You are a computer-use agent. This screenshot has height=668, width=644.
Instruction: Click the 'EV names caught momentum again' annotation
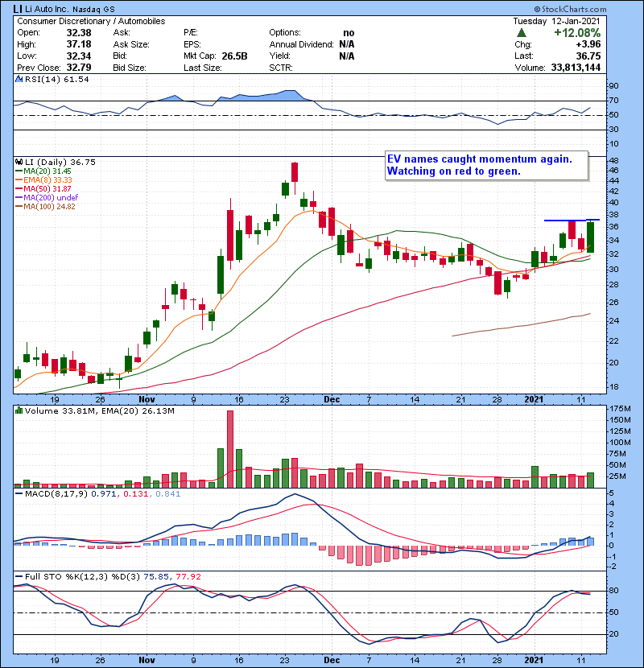480,159
